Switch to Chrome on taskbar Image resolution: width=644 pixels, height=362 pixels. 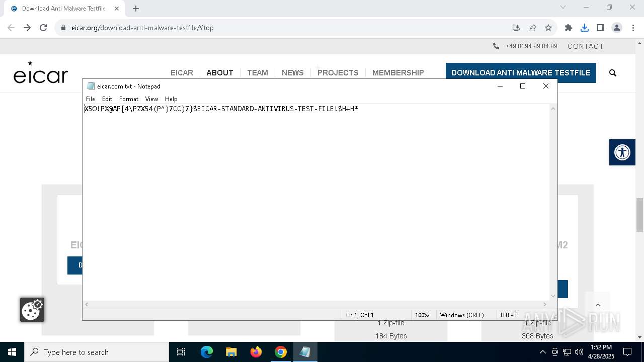pyautogui.click(x=281, y=352)
